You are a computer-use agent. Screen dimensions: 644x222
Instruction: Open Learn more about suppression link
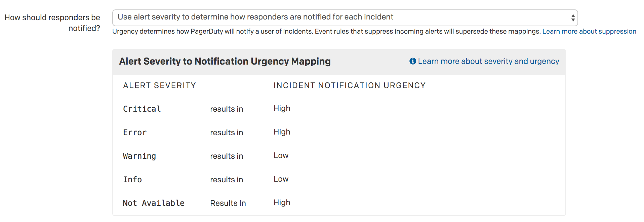[x=589, y=32]
